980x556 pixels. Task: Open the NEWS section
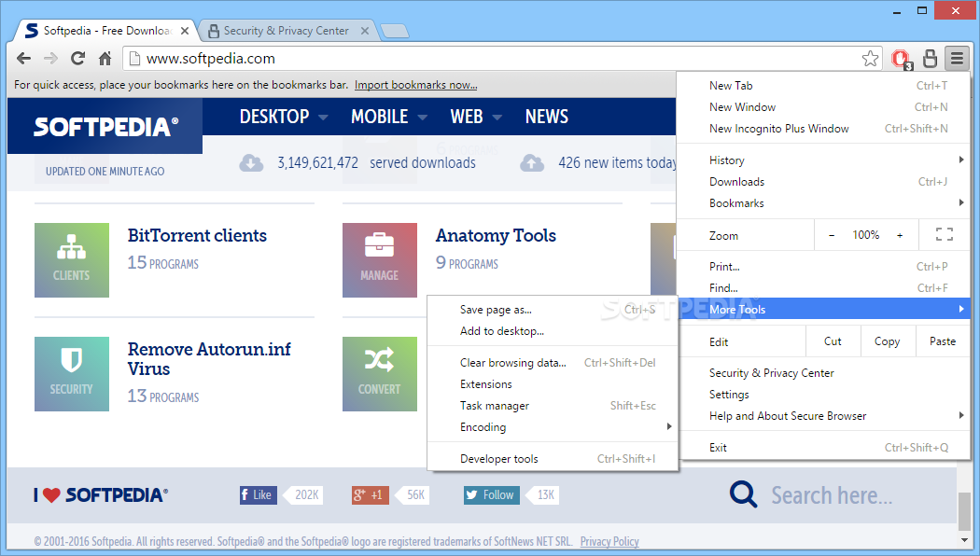click(547, 117)
